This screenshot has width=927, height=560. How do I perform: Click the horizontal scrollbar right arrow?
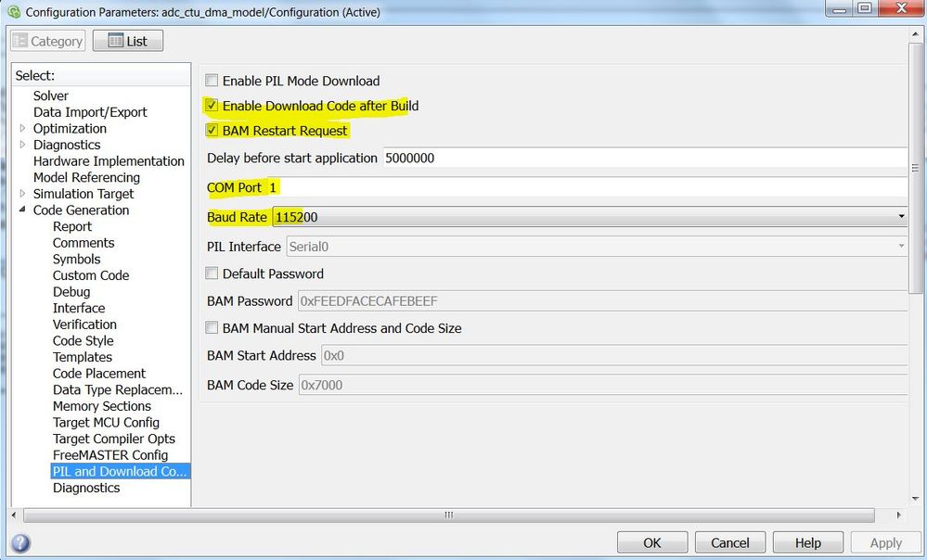[x=898, y=515]
